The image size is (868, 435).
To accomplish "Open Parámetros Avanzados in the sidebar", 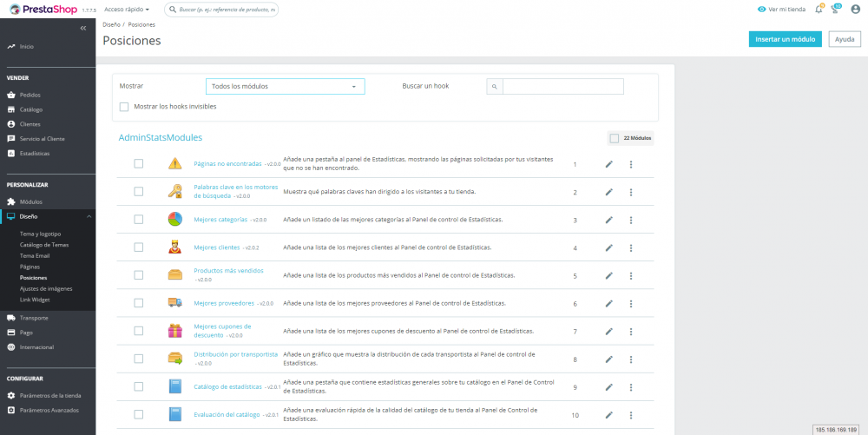I will click(x=48, y=411).
